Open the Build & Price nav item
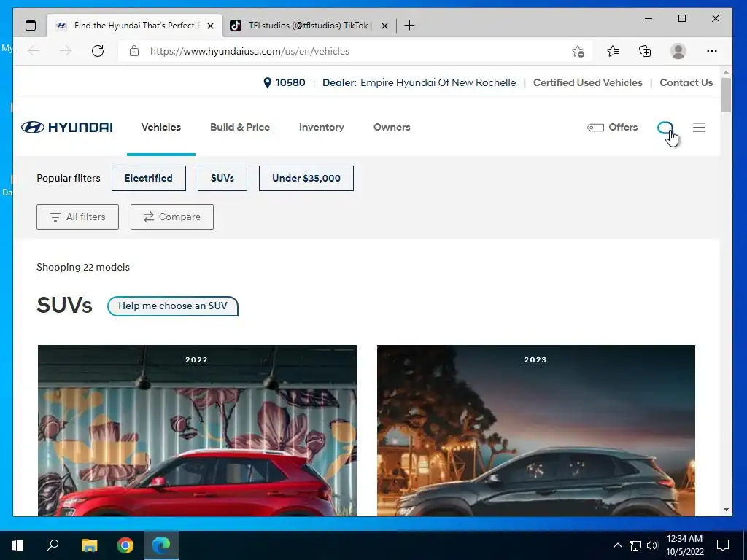This screenshot has height=560, width=747. pos(239,127)
